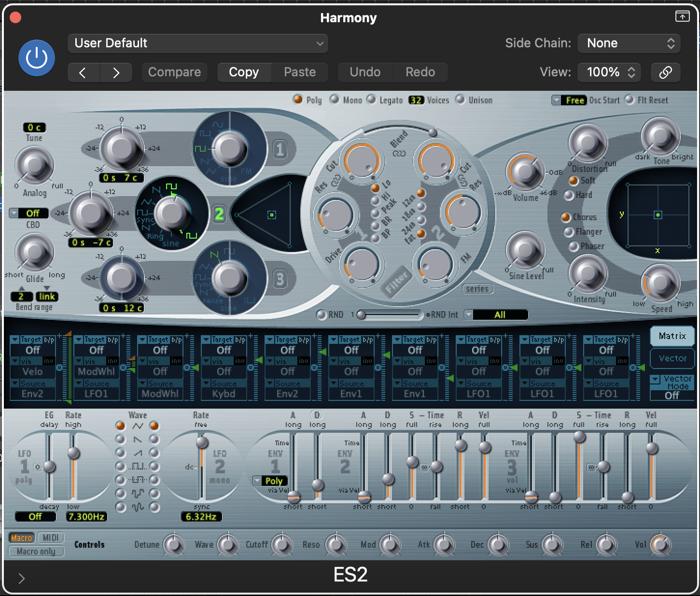Click the Sine Level knob
Screen dimensions: 700x596
(x=524, y=250)
